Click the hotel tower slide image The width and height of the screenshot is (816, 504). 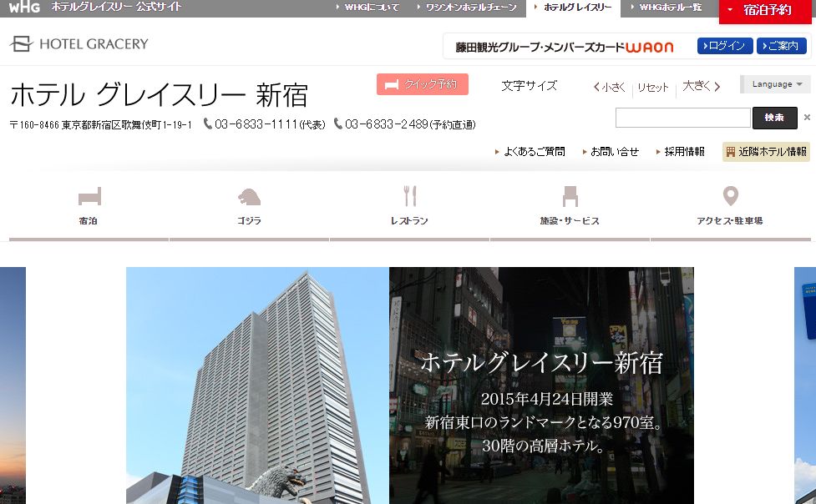[257, 386]
